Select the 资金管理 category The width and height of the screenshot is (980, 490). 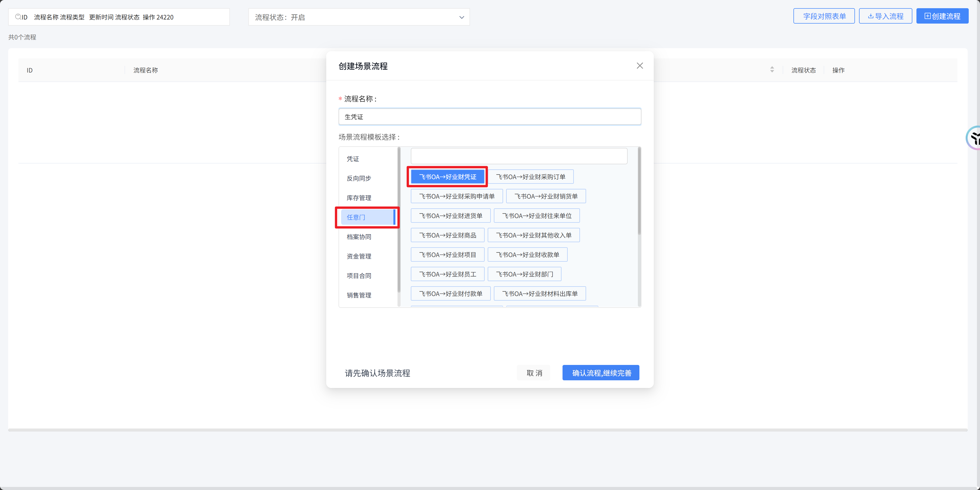pyautogui.click(x=358, y=256)
